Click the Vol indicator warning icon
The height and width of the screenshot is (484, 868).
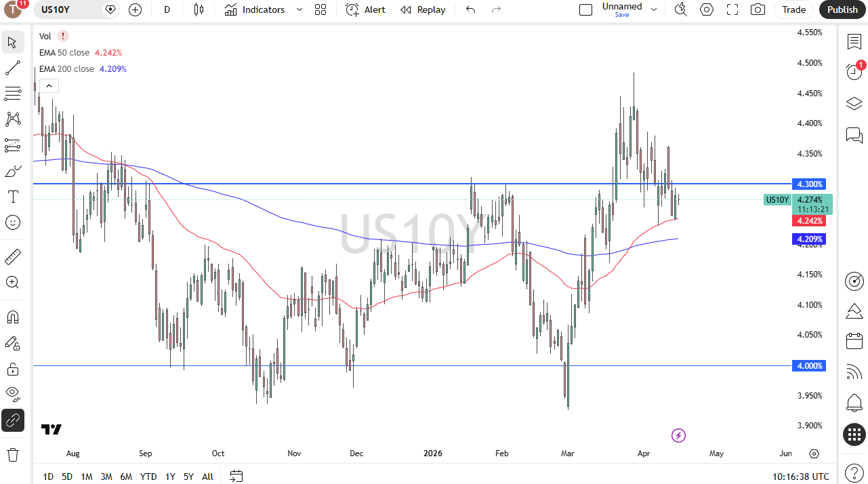[x=63, y=36]
